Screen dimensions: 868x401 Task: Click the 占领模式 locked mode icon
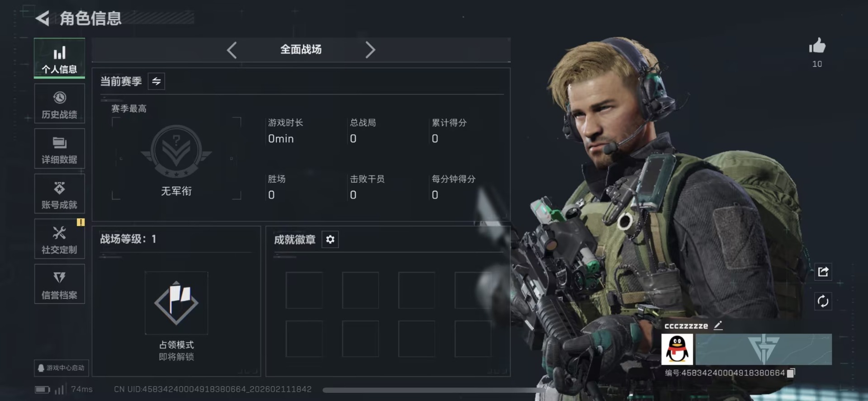[x=176, y=303]
